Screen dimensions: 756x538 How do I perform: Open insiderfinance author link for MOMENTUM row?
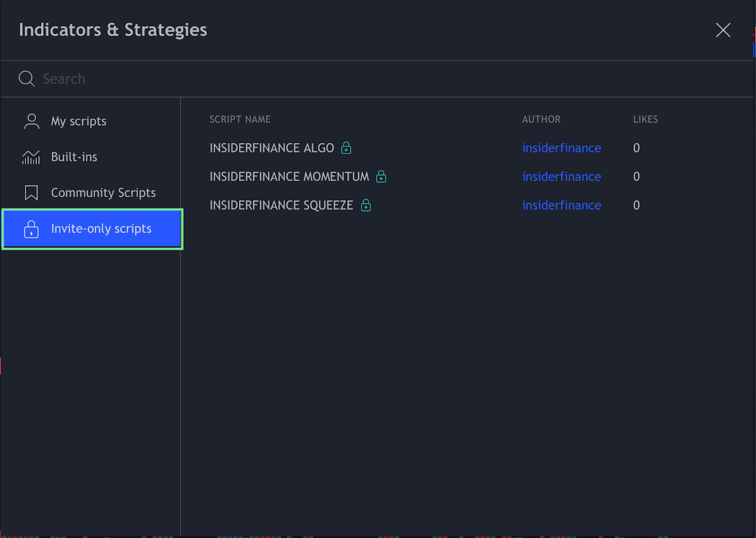tap(561, 177)
